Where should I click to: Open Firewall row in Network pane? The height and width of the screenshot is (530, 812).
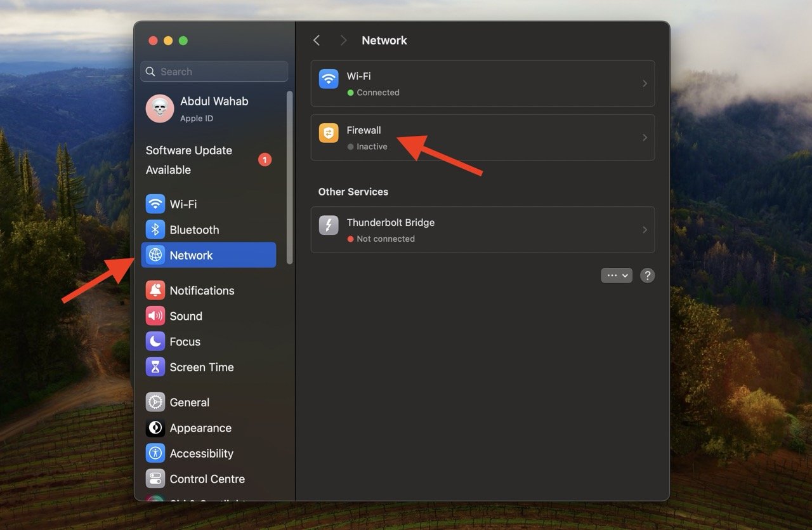pos(482,138)
